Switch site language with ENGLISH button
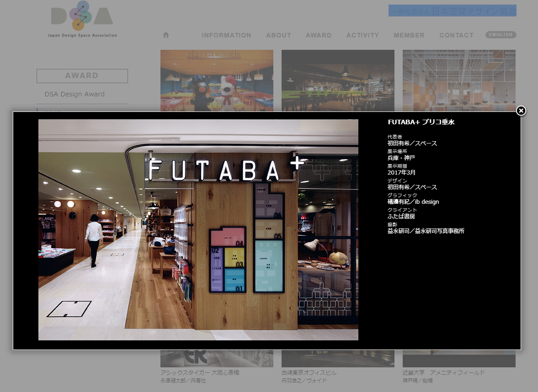The image size is (538, 392). pos(501,35)
